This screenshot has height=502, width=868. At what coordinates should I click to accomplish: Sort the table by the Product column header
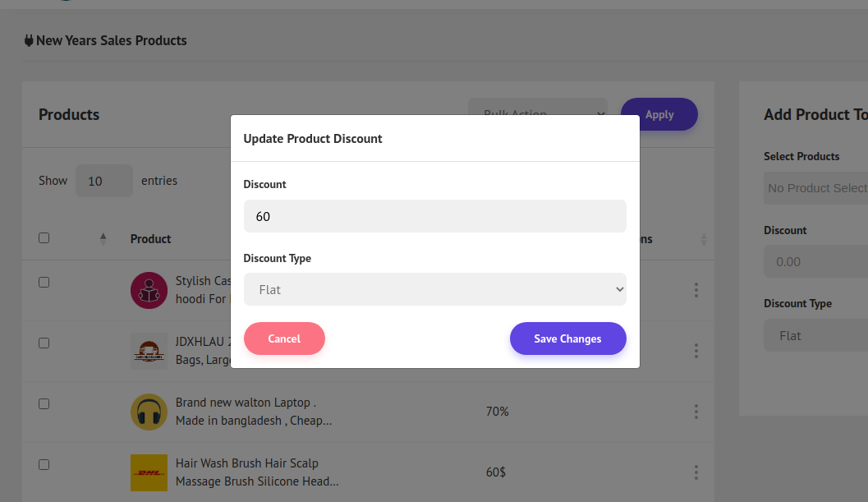pyautogui.click(x=151, y=239)
